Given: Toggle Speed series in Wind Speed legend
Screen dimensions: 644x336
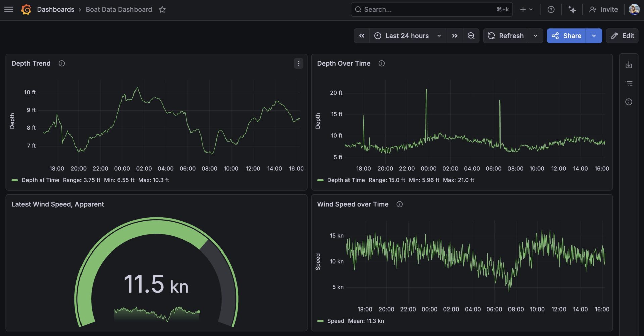Looking at the screenshot, I should point(335,321).
